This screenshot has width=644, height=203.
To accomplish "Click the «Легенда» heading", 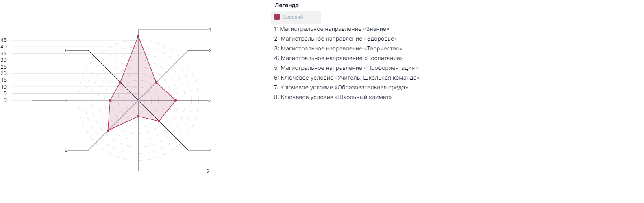I will click(x=287, y=6).
